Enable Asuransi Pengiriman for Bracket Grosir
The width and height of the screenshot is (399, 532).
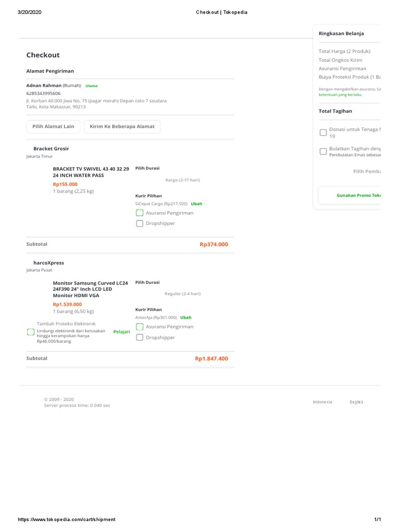[140, 213]
